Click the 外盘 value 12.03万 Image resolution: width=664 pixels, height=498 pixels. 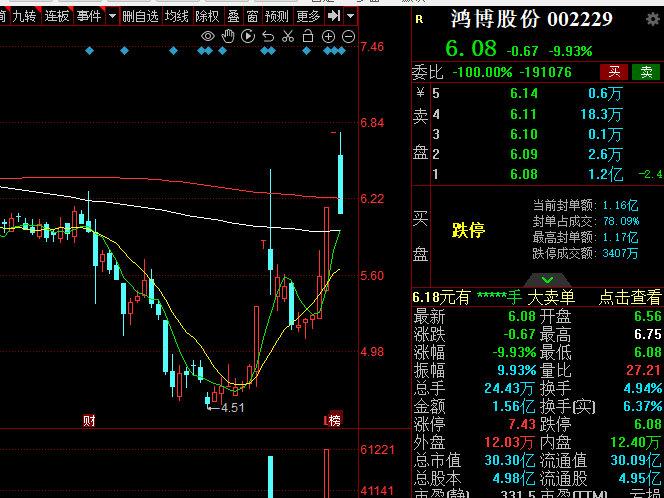(x=509, y=442)
